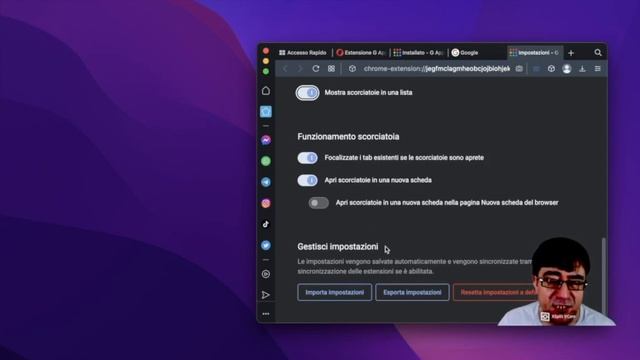Switch to the Google tab

(x=478, y=53)
